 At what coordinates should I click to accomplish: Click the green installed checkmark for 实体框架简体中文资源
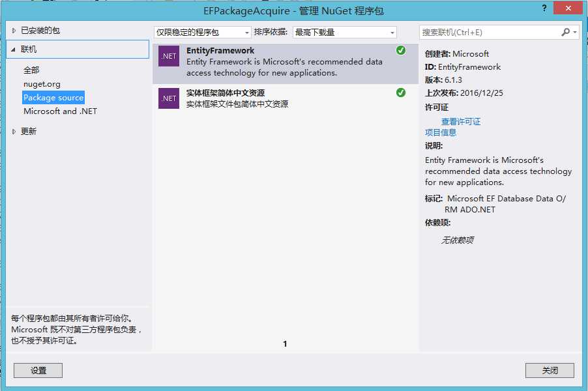click(x=400, y=93)
